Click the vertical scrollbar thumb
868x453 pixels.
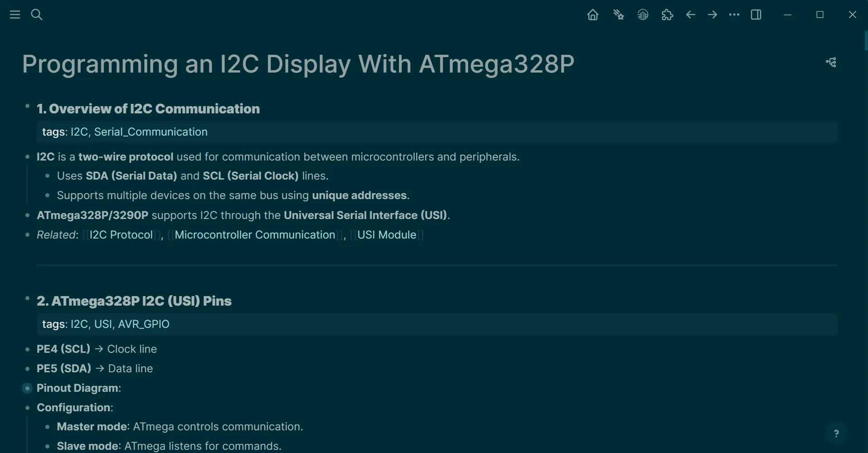[x=866, y=41]
